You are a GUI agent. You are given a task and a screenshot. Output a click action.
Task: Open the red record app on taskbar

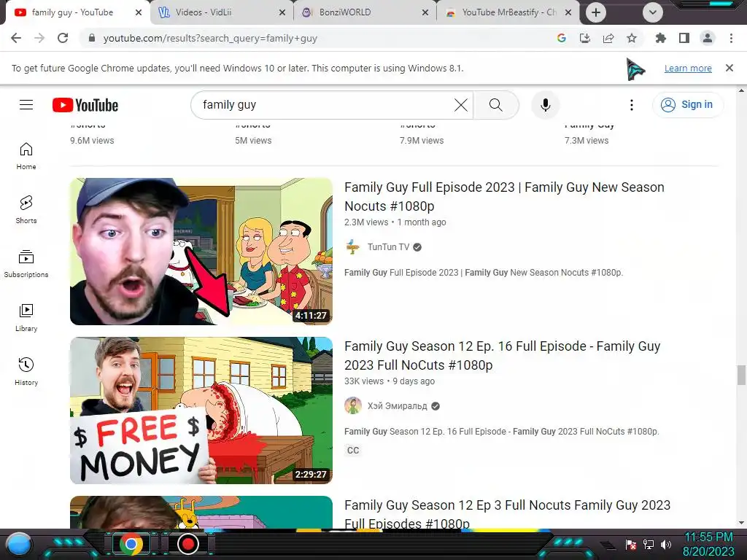[x=187, y=544]
